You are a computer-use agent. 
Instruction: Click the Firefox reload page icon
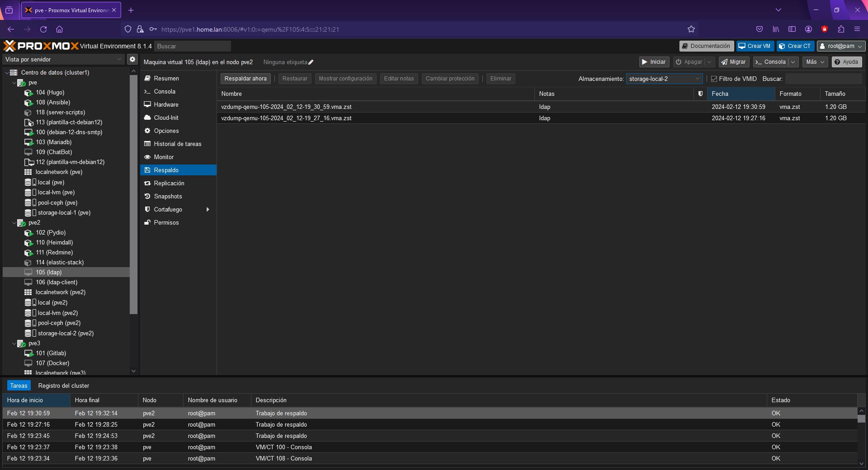click(x=43, y=29)
